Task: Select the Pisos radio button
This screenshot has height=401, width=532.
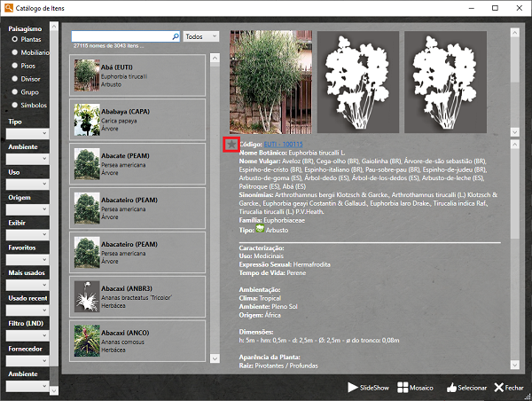Action: pos(14,65)
